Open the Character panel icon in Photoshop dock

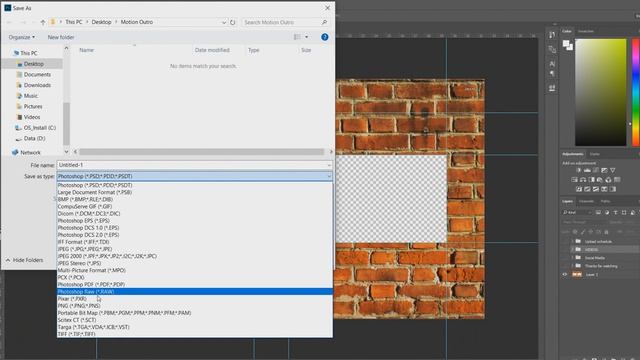click(x=552, y=64)
